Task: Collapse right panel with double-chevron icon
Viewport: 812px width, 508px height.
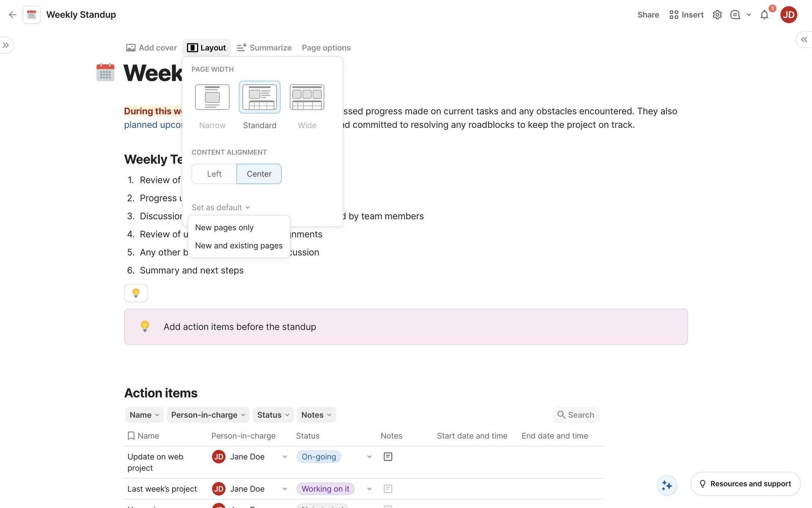Action: tap(804, 39)
